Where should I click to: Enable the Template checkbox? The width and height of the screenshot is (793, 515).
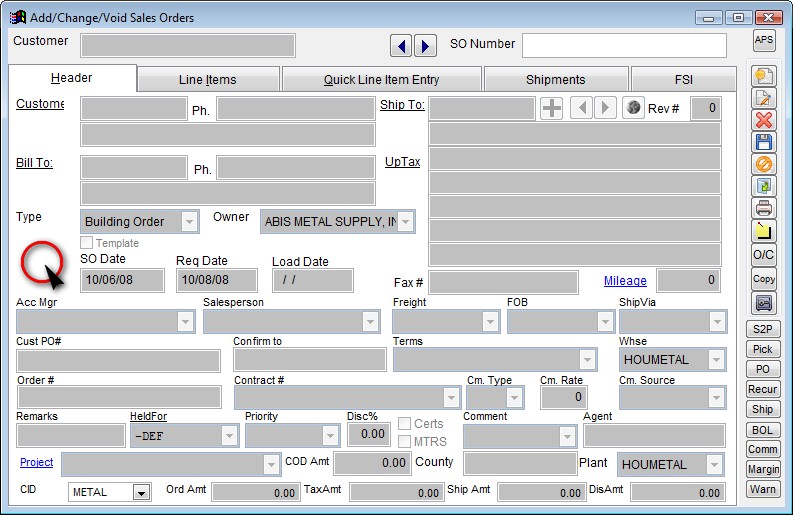click(87, 243)
